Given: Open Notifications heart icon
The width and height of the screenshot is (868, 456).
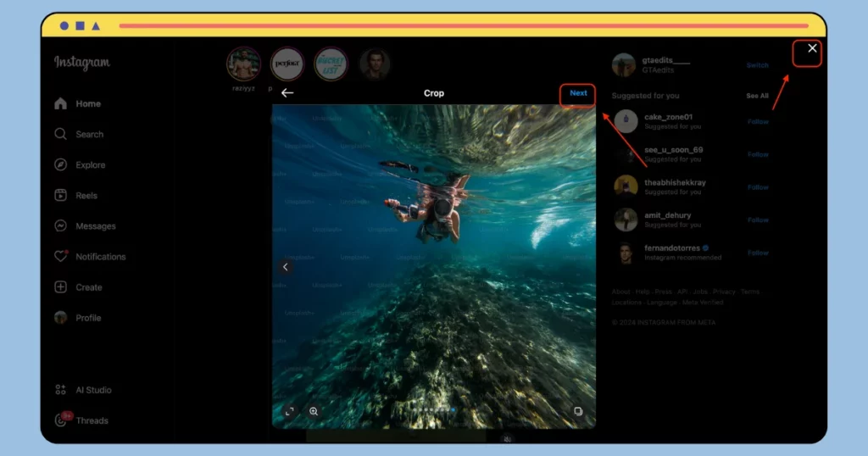Looking at the screenshot, I should 61,256.
